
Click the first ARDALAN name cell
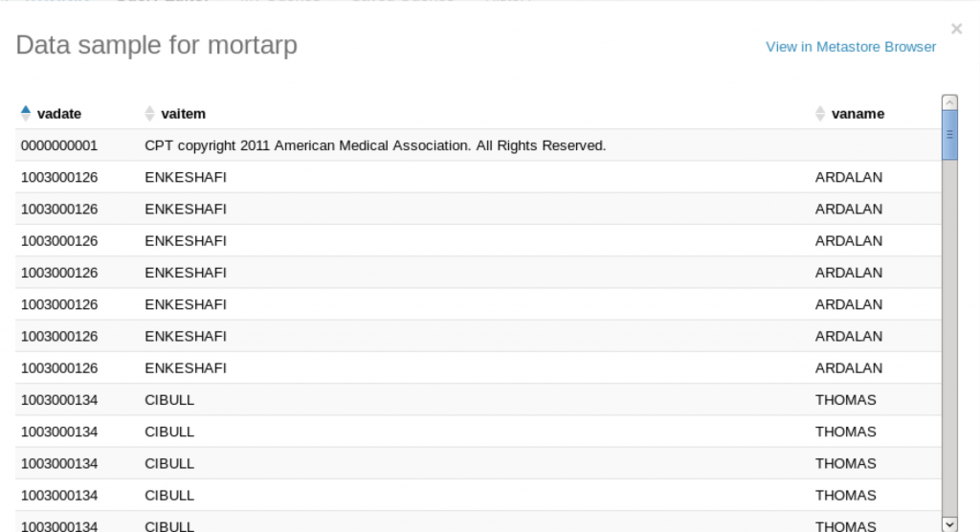849,178
